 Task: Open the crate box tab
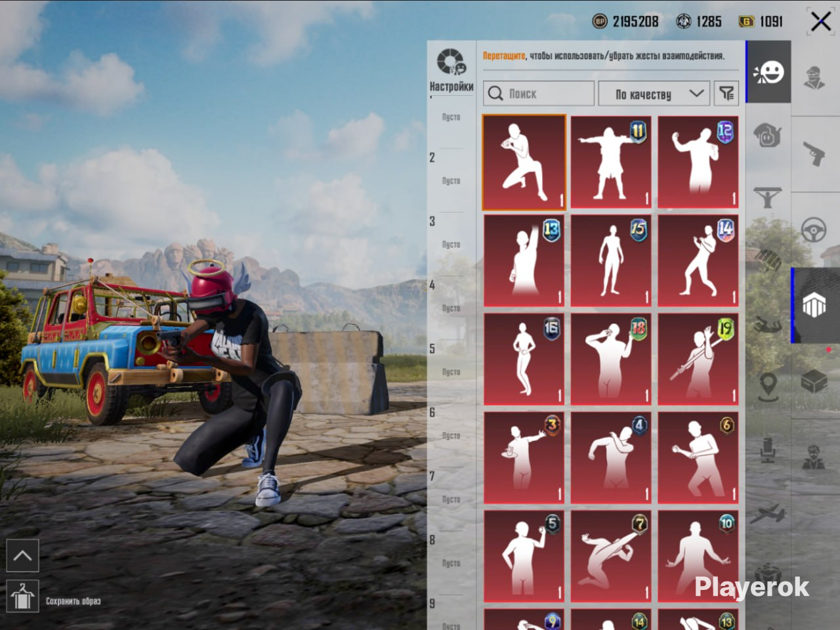(814, 381)
